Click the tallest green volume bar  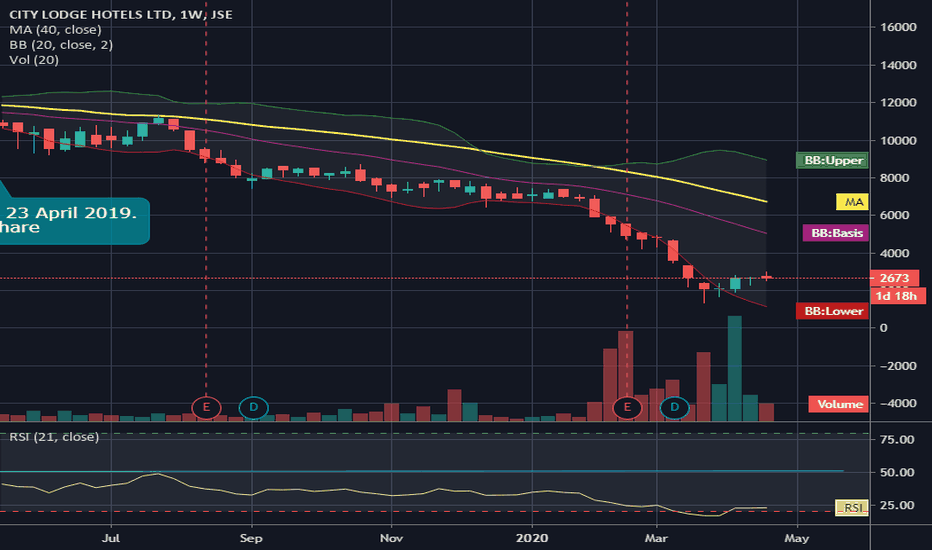click(x=735, y=368)
